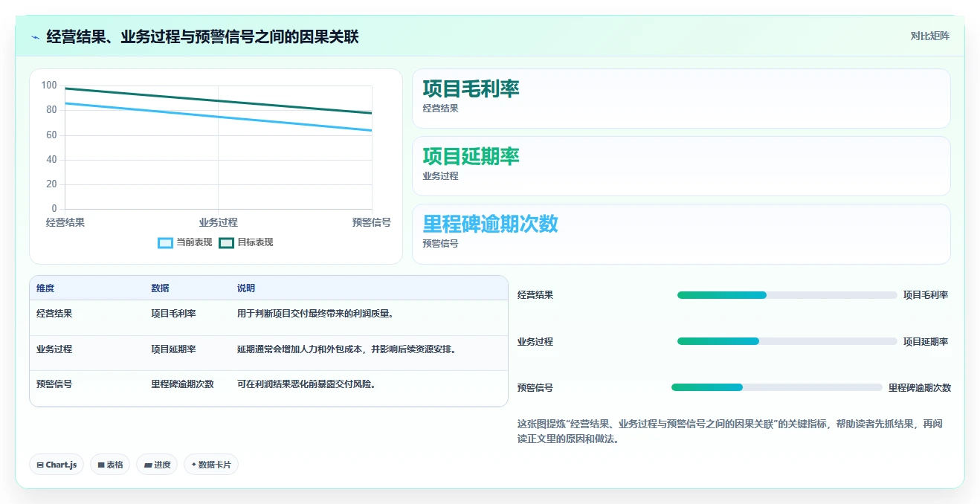The width and height of the screenshot is (980, 504).
Task: Click the 维度 column header
Action: click(x=45, y=288)
